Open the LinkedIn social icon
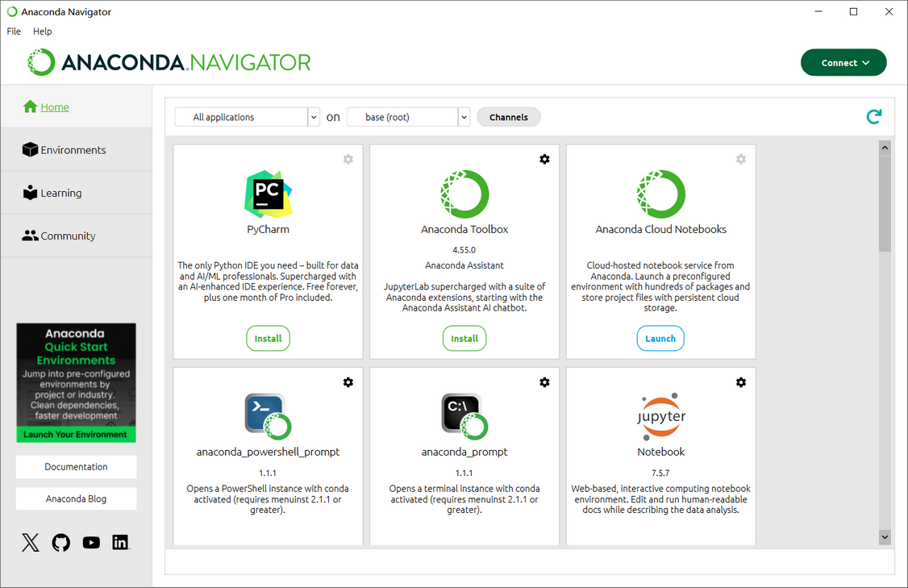The height and width of the screenshot is (588, 908). (120, 542)
